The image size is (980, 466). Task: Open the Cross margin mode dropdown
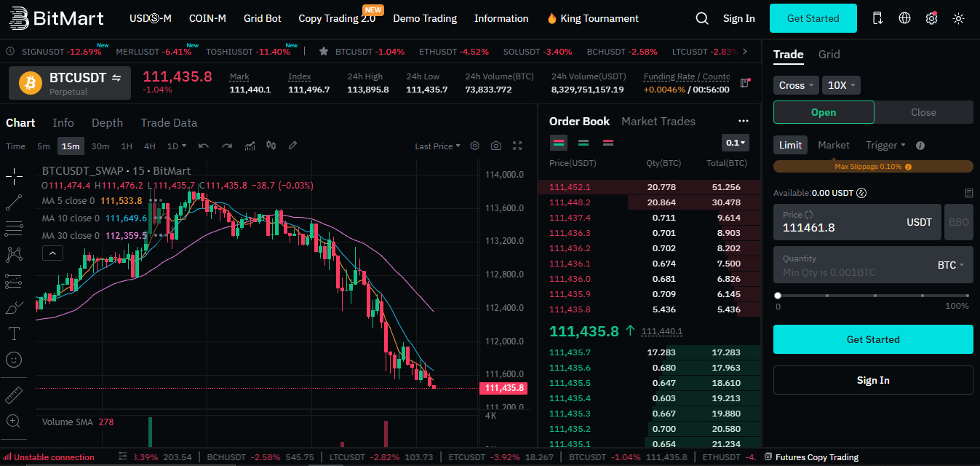tap(796, 85)
